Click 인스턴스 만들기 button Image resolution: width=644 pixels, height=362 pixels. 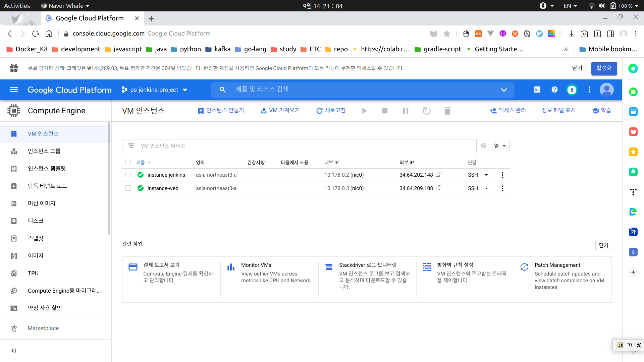(221, 111)
